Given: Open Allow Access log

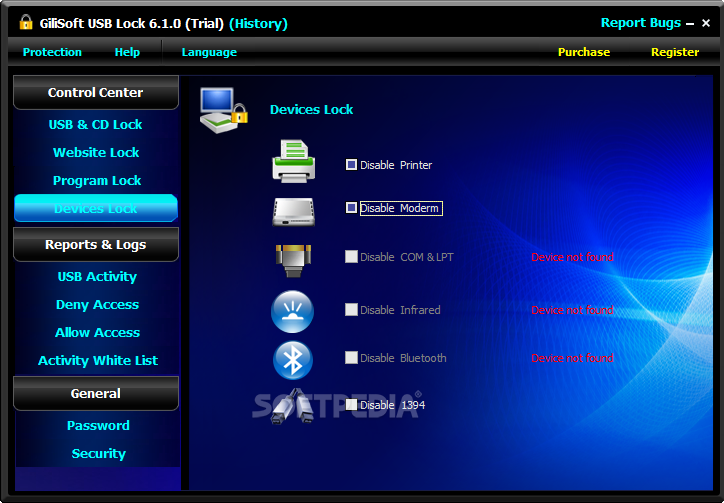Looking at the screenshot, I should pyautogui.click(x=97, y=333).
